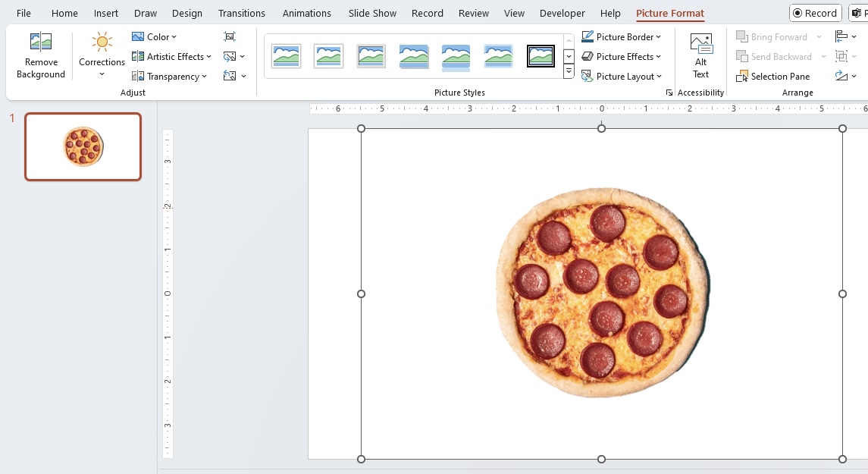Screen dimensions: 868x474
Task: Click the Reset Picture icon
Action: (229, 77)
